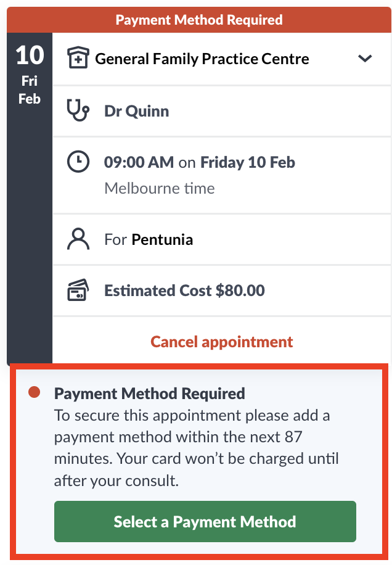Click the 10 Fri Feb date sidebar
Screen dimensions: 392x565
pos(30,198)
